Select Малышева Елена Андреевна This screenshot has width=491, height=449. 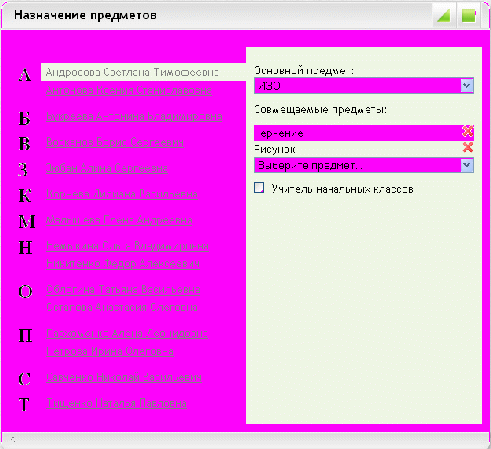[x=119, y=220]
